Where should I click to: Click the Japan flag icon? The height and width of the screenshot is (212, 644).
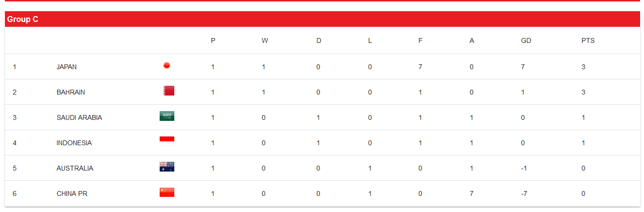[x=166, y=66]
